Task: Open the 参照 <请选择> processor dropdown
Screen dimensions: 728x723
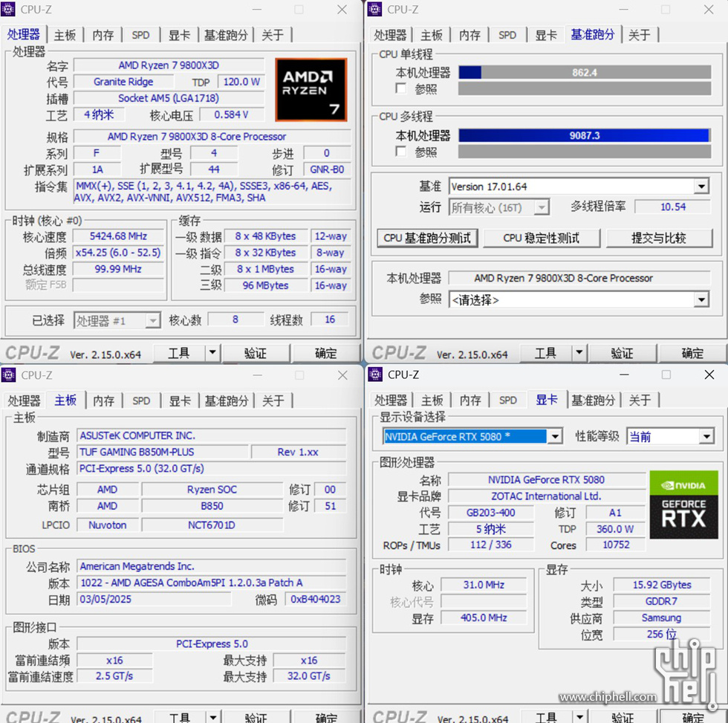Action: pos(701,300)
